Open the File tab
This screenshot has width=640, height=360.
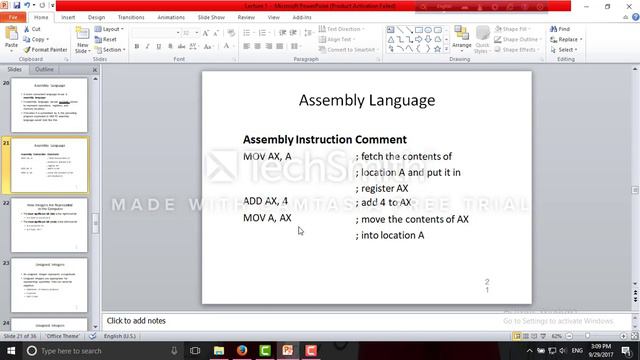[x=13, y=18]
